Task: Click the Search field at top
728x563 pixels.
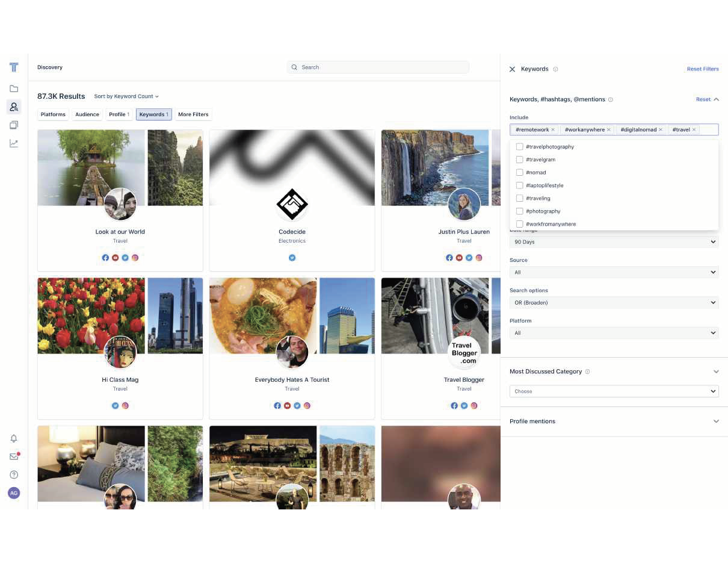Action: 378,67
